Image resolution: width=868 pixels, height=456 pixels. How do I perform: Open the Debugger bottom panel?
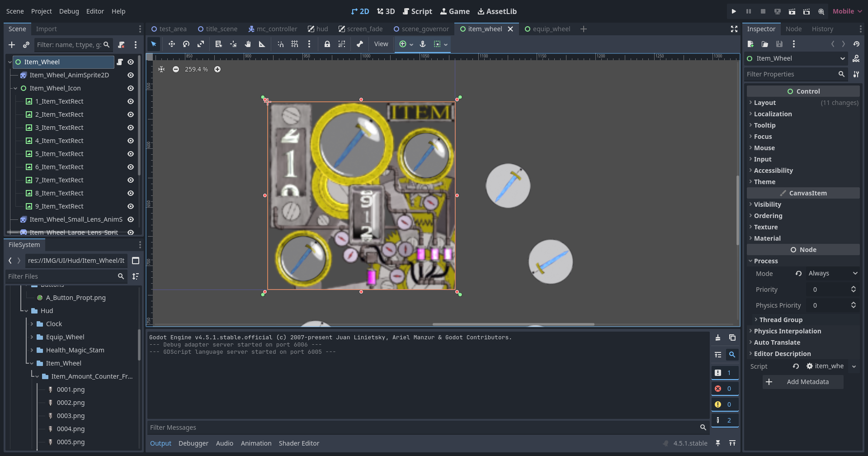[193, 443]
